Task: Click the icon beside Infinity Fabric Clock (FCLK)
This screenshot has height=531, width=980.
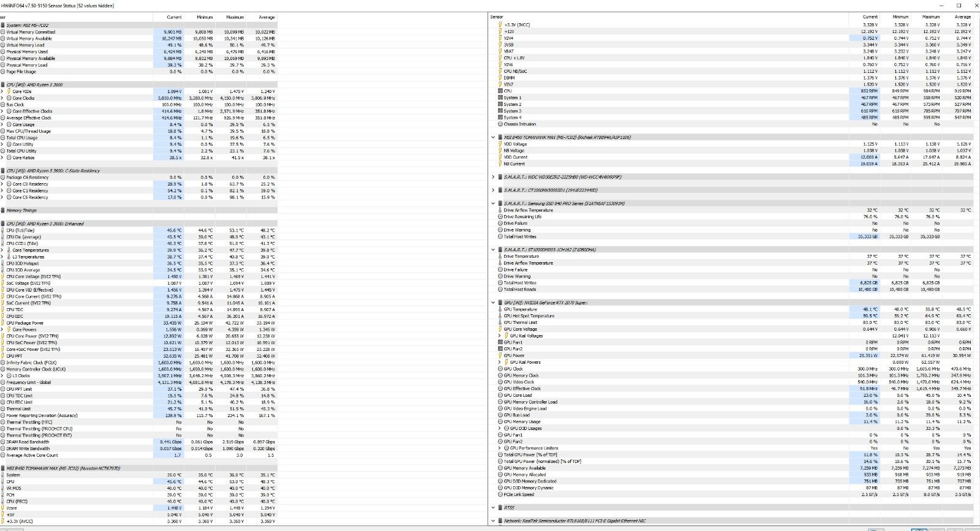Action: coord(3,363)
